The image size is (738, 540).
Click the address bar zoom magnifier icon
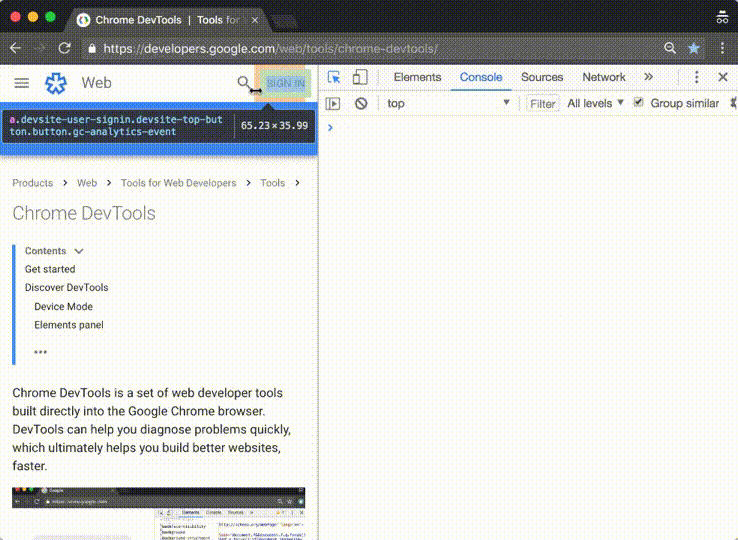tap(670, 48)
